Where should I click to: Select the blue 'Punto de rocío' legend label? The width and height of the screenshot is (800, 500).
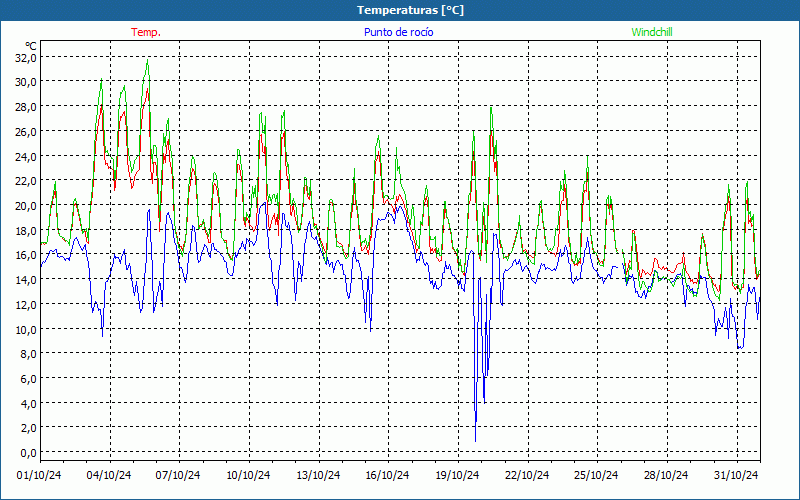(x=398, y=32)
